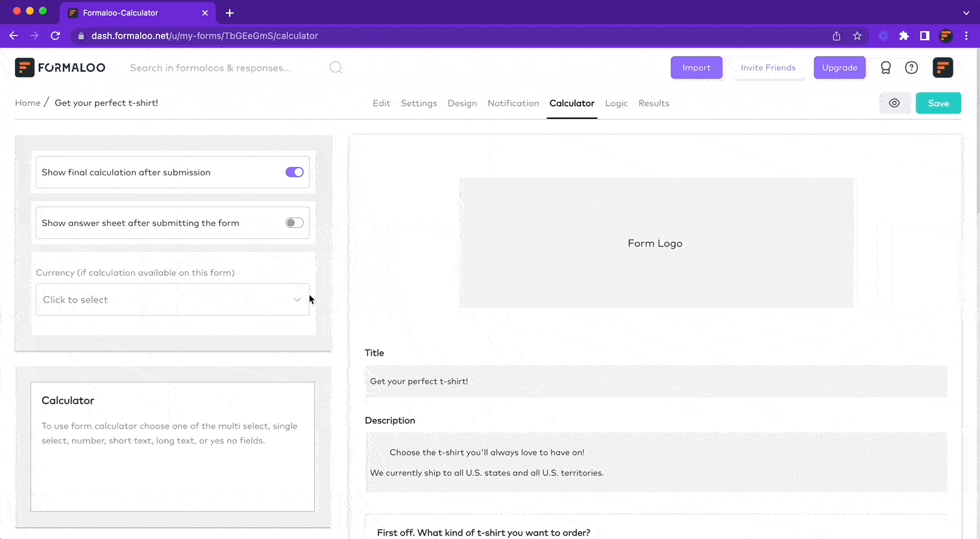Screen dimensions: 980x539
Task: Open a new browser tab
Action: coord(230,13)
